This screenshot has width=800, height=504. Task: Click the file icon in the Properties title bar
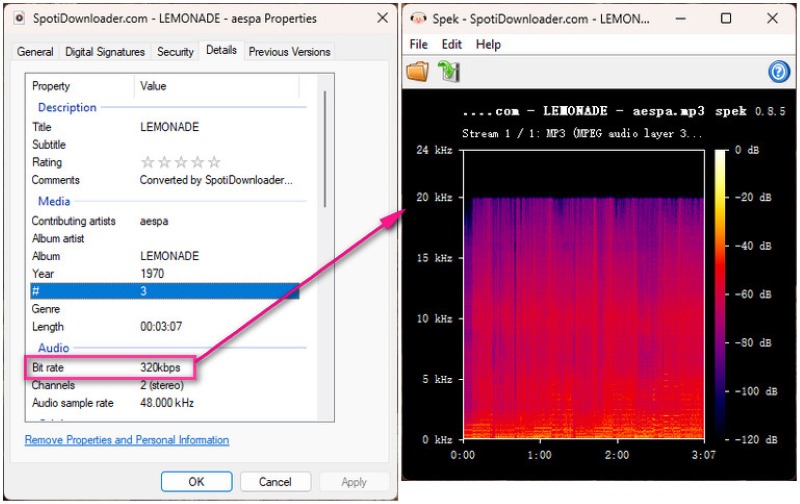[19, 18]
